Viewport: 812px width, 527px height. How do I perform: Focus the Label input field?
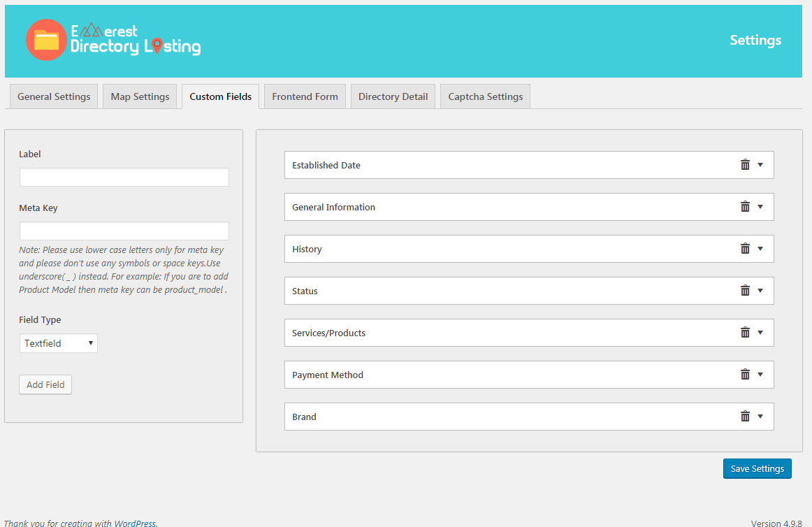(x=124, y=178)
